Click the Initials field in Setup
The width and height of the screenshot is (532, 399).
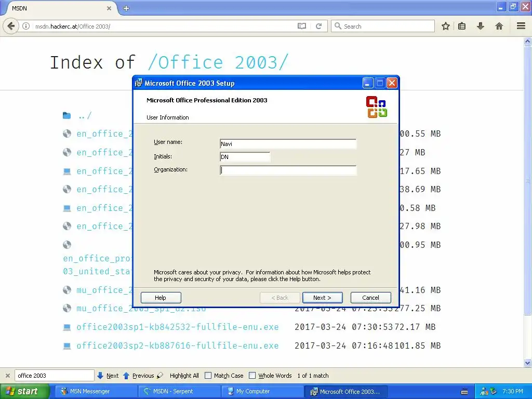click(245, 157)
